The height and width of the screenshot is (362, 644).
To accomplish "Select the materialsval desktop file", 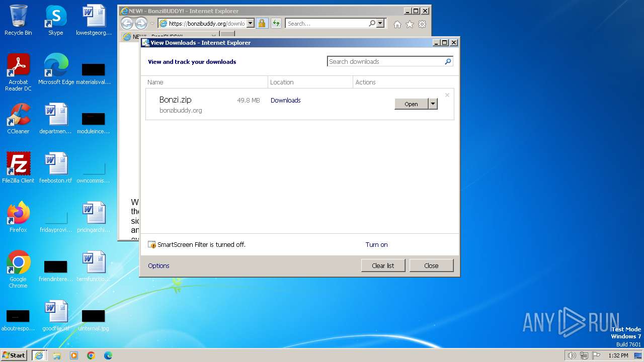I will [x=94, y=72].
